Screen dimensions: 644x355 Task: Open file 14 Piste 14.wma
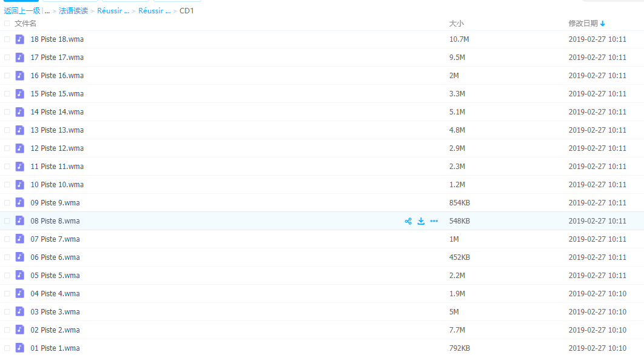coord(57,112)
